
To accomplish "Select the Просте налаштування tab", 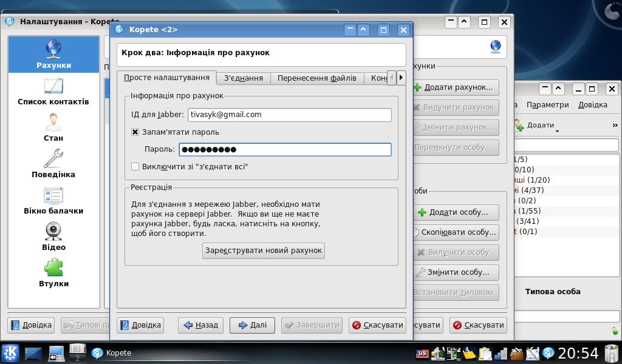I will point(166,78).
